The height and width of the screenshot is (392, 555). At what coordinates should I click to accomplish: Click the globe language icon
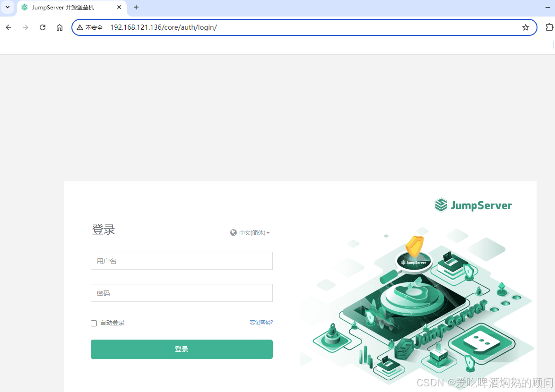tap(233, 232)
